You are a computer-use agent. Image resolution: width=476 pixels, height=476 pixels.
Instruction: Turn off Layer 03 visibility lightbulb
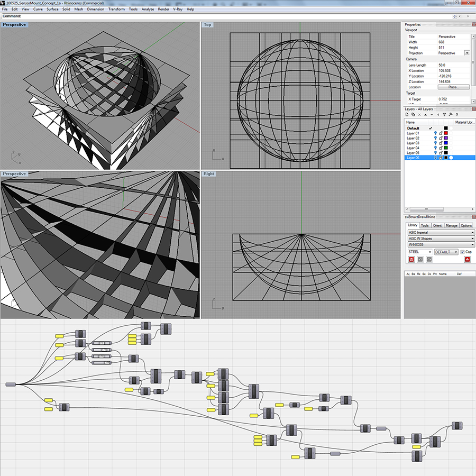point(435,143)
